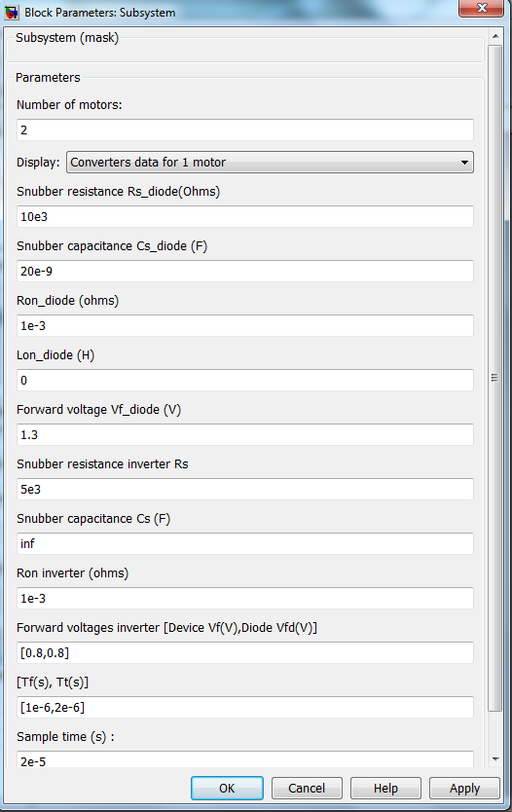Click the Cancel button
The width and height of the screenshot is (512, 812).
click(x=307, y=789)
